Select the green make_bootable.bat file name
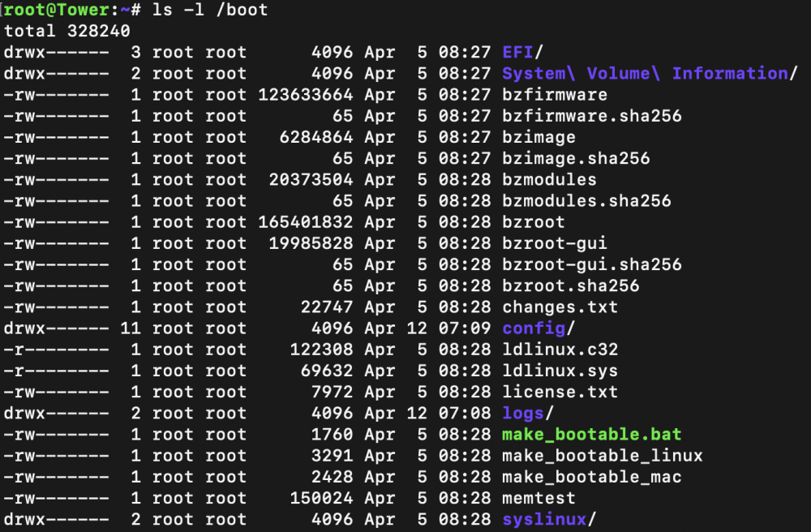Viewport: 811px width, 532px height. coord(592,435)
